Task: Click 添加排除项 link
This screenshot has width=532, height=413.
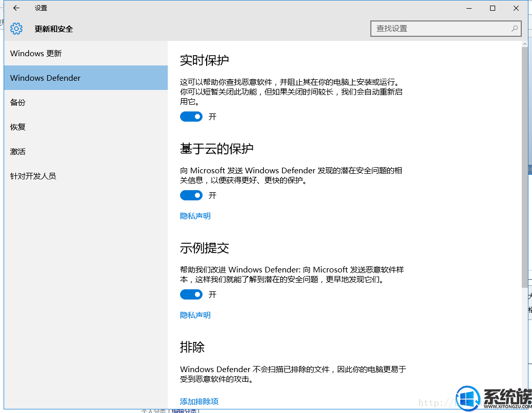Action: tap(199, 401)
